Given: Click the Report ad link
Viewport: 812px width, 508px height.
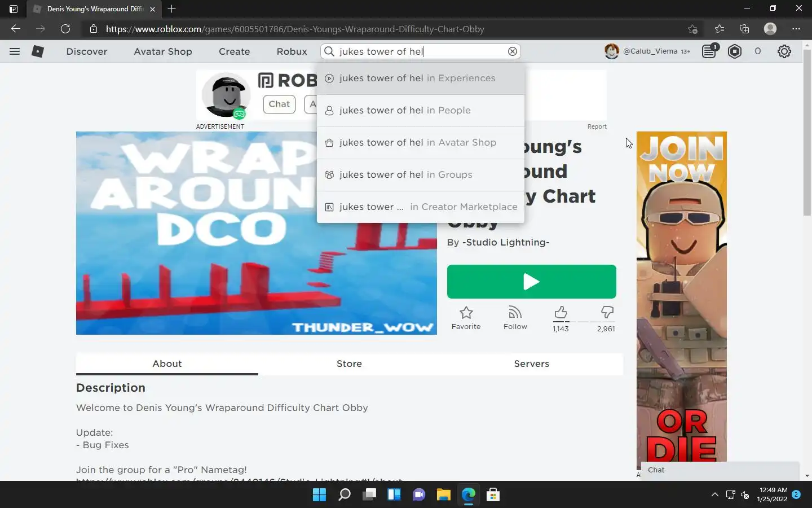Looking at the screenshot, I should pyautogui.click(x=597, y=126).
